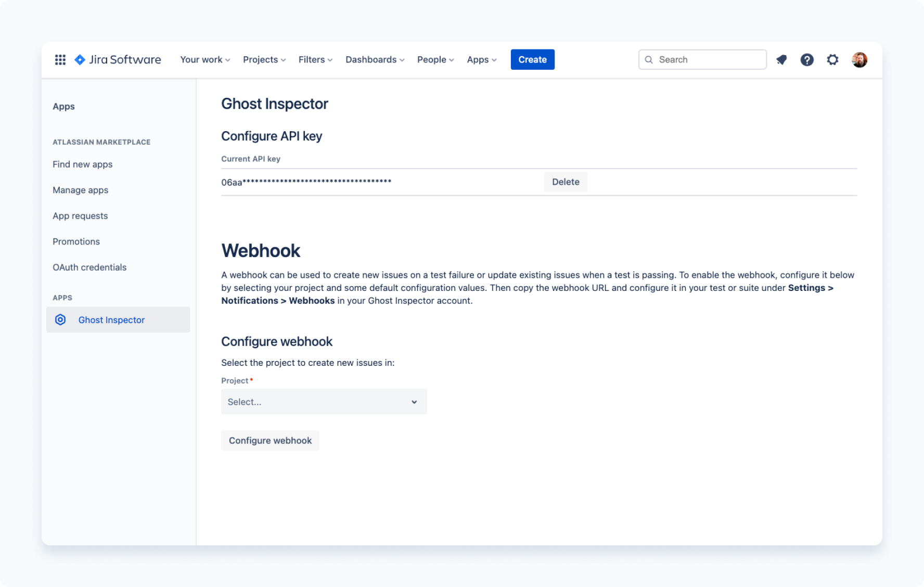Click the Jira Software logo

(118, 59)
